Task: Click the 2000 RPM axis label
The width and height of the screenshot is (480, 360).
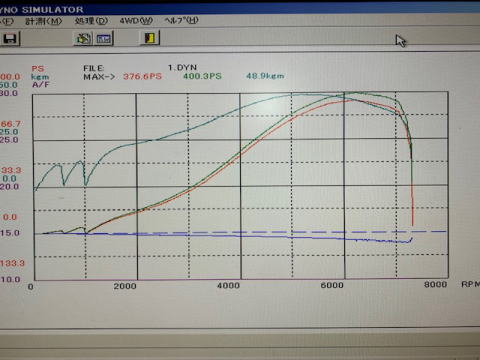Action: coord(125,286)
